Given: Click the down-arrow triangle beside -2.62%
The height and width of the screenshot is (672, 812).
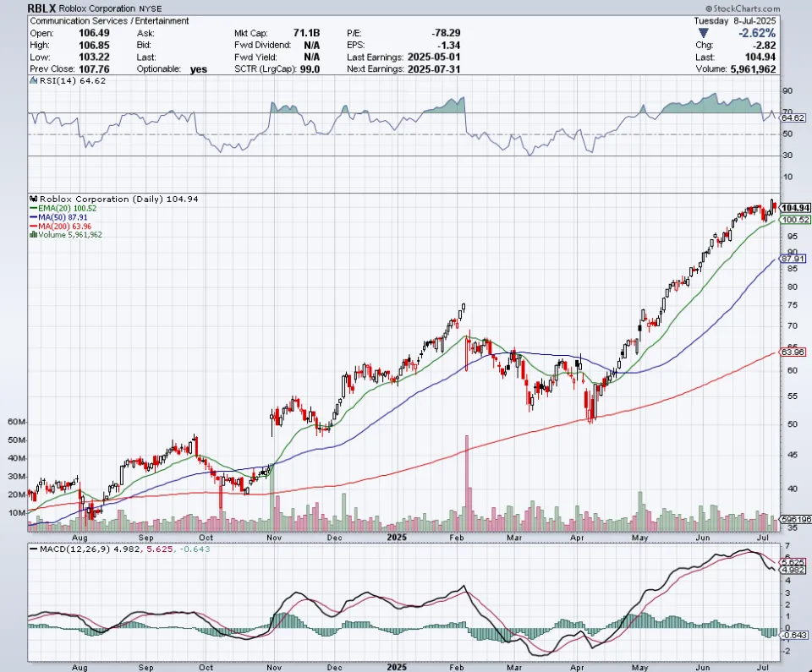Looking at the screenshot, I should pyautogui.click(x=703, y=33).
